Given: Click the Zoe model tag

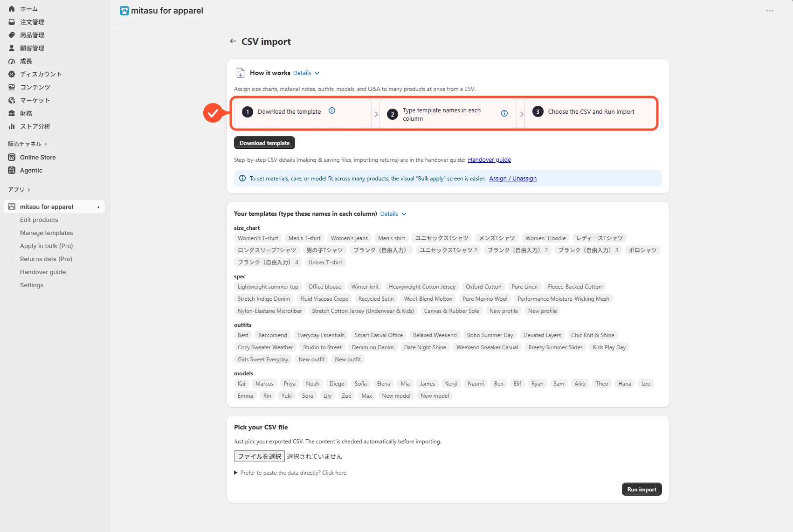Looking at the screenshot, I should (346, 396).
